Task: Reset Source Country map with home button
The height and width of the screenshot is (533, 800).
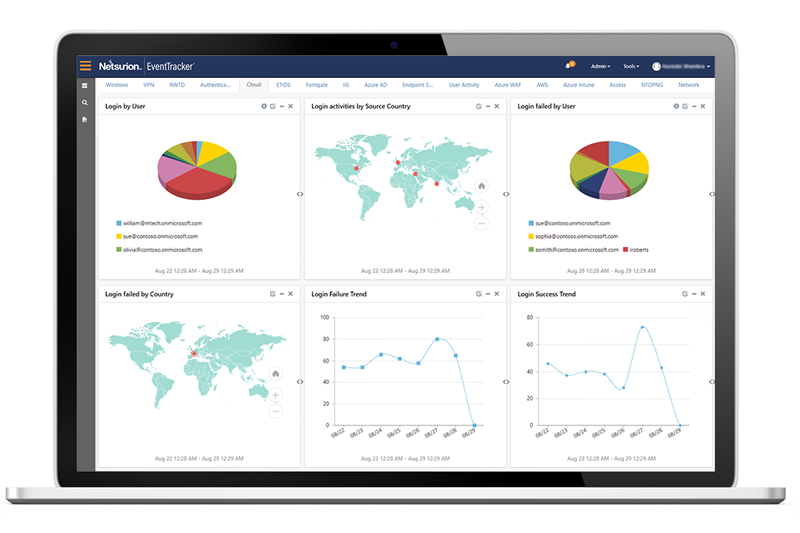Action: (x=481, y=186)
